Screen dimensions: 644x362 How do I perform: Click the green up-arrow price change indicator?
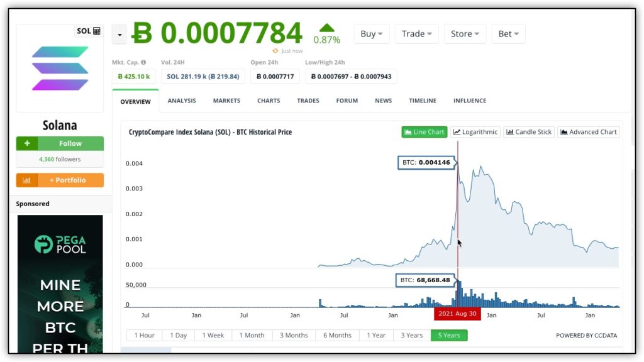(x=327, y=28)
